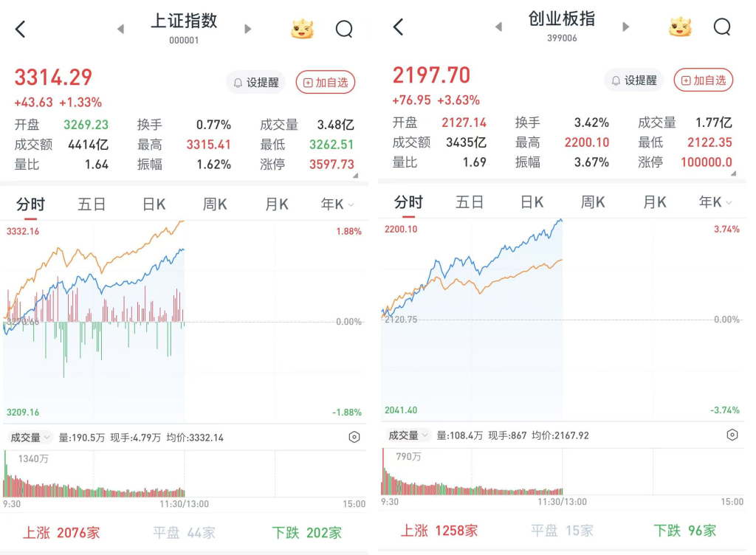The width and height of the screenshot is (756, 555).
Task: Tap the back arrow on 创业板指 page
Action: pyautogui.click(x=399, y=27)
